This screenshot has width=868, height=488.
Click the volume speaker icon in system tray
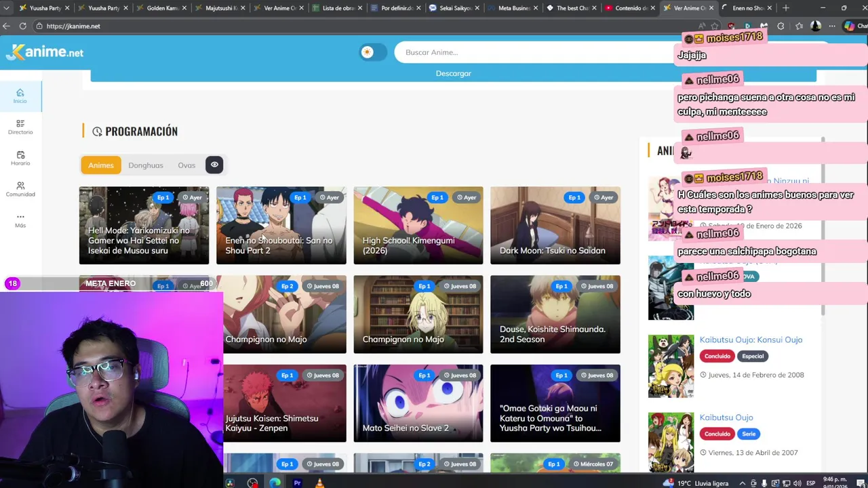pos(797,483)
